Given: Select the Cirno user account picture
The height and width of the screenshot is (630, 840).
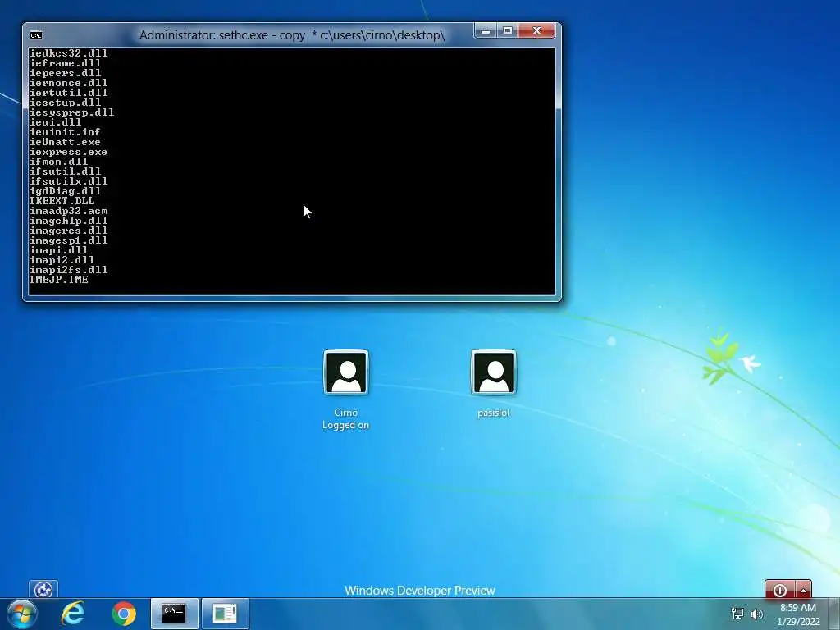Looking at the screenshot, I should tap(346, 372).
